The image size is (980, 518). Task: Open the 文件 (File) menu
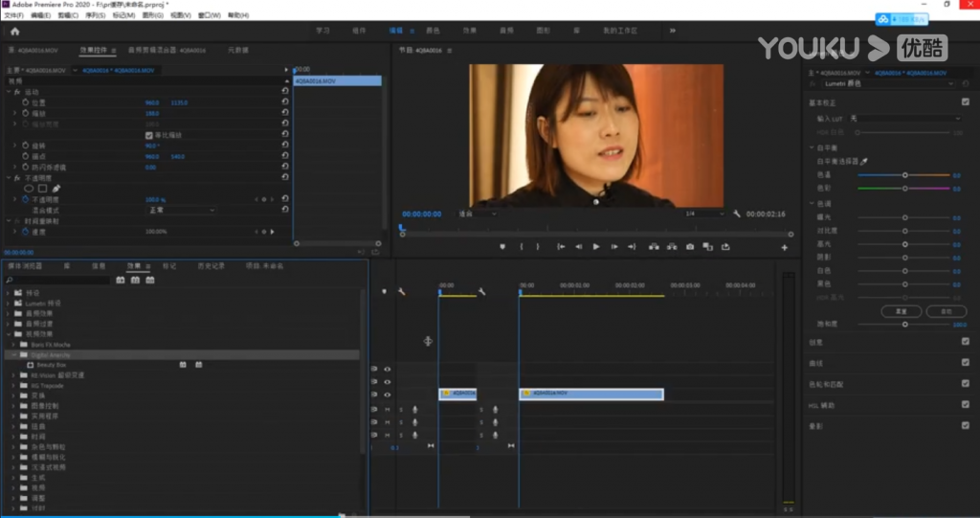coord(13,15)
